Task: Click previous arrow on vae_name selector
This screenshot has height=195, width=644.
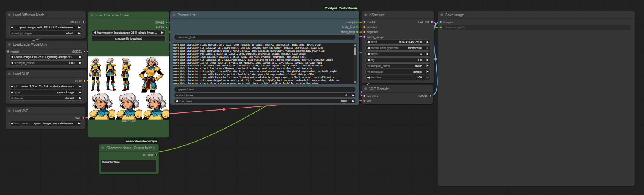Action: click(x=12, y=123)
